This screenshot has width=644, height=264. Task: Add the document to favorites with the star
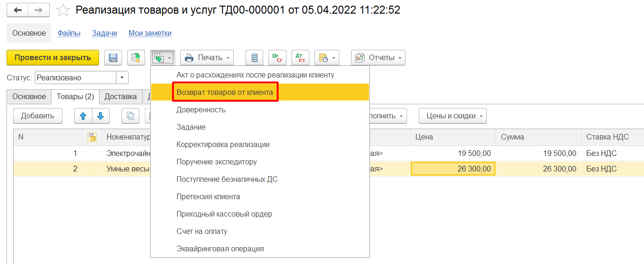coord(63,10)
